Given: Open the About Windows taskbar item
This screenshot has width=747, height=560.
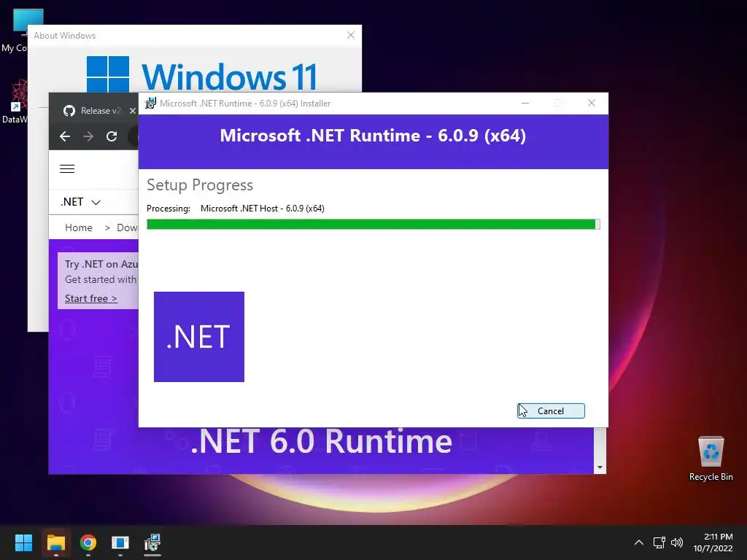Looking at the screenshot, I should pyautogui.click(x=120, y=542).
